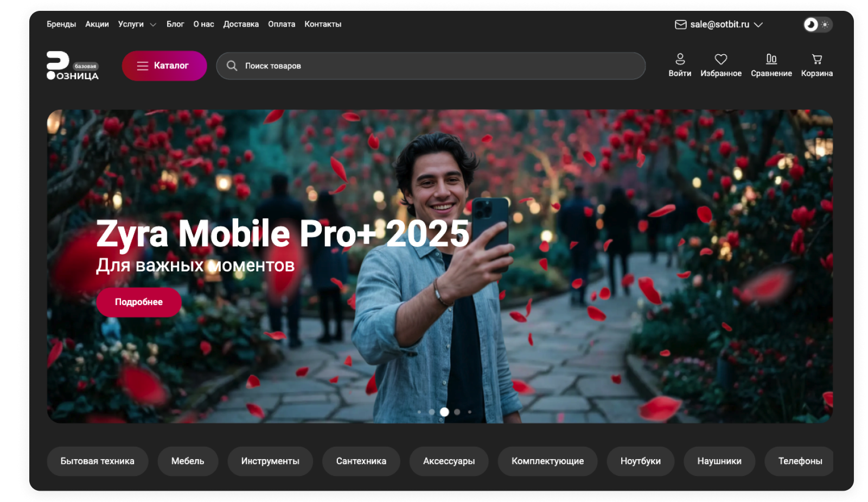Click the hamburger icon in Каталог button
868x502 pixels.
click(x=143, y=66)
